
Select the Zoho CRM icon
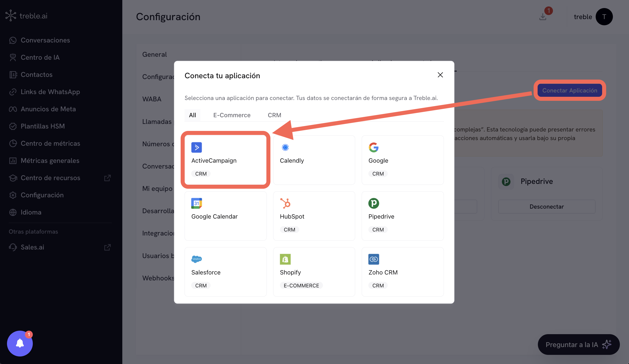pyautogui.click(x=374, y=259)
